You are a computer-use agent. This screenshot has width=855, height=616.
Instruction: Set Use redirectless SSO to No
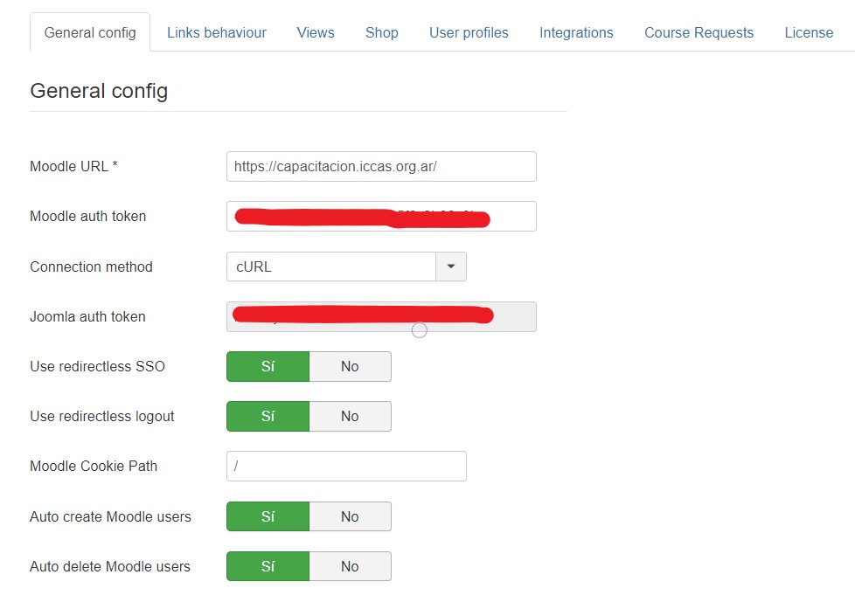[350, 366]
